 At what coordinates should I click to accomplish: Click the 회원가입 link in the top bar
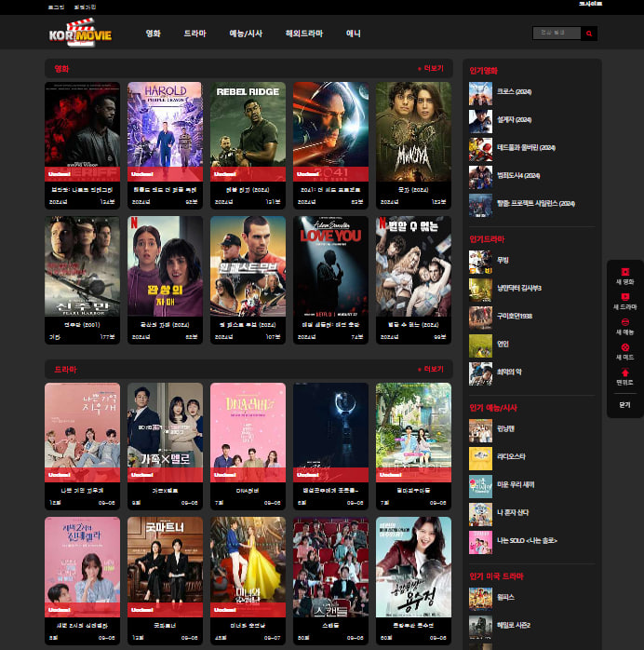click(x=85, y=7)
